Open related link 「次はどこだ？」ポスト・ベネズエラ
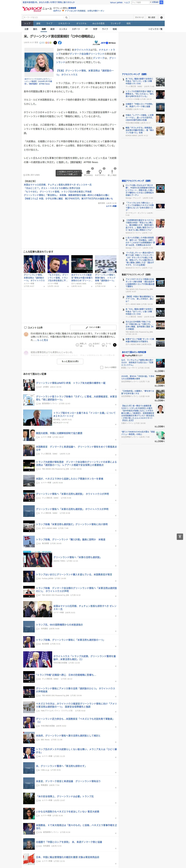Viewport: 186px width, 868px height. (52, 188)
